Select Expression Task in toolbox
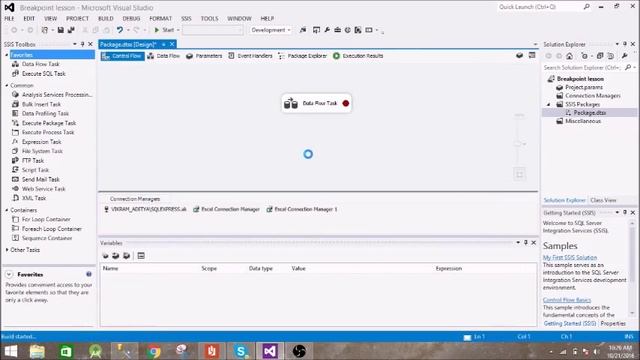This screenshot has height=360, width=640. [37, 142]
